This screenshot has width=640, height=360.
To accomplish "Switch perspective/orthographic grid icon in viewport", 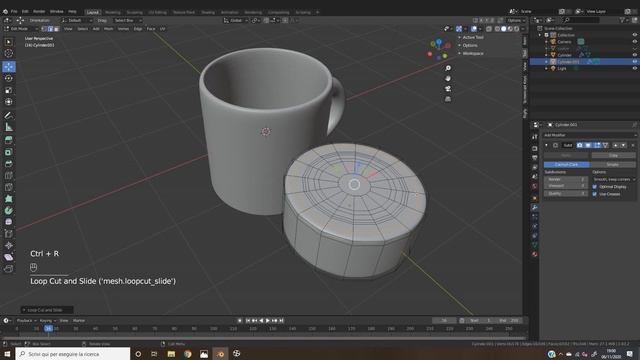I will point(448,99).
